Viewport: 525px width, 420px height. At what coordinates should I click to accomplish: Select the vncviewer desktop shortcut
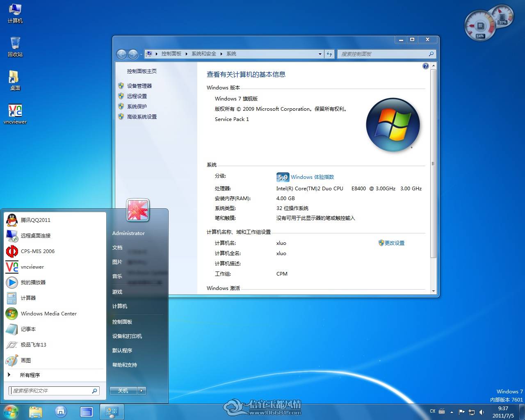pos(15,114)
